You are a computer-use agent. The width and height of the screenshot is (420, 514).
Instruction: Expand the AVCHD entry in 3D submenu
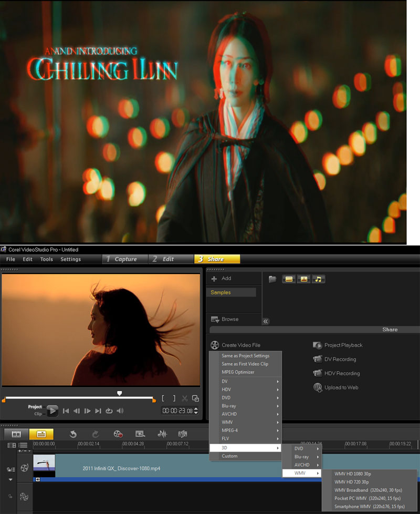point(302,465)
